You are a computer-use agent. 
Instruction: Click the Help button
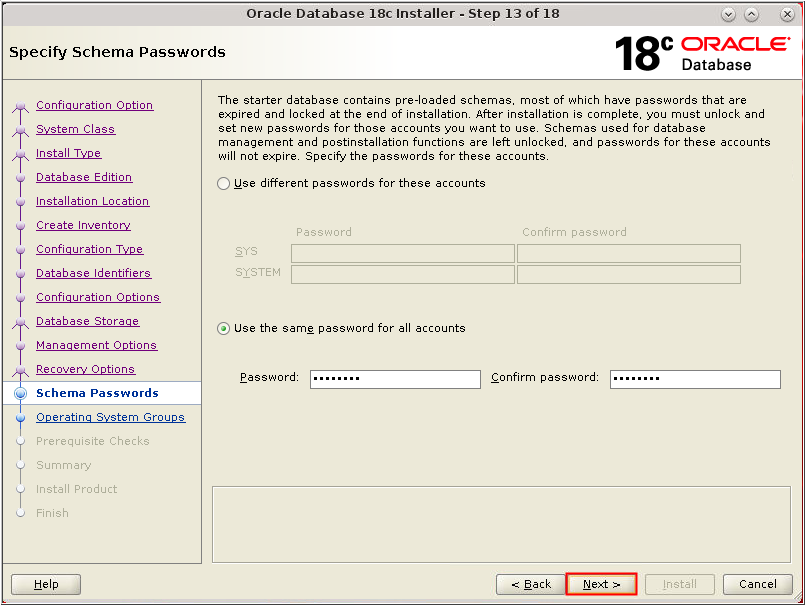45,584
